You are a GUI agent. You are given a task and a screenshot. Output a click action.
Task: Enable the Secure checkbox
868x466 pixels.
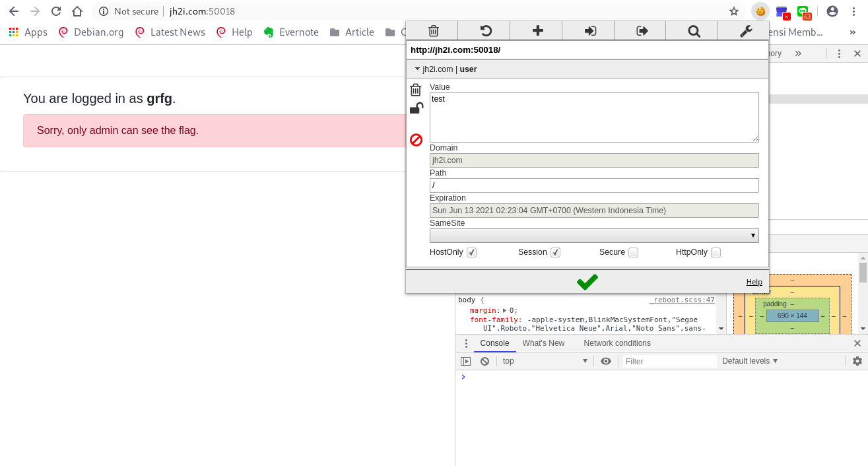point(633,252)
